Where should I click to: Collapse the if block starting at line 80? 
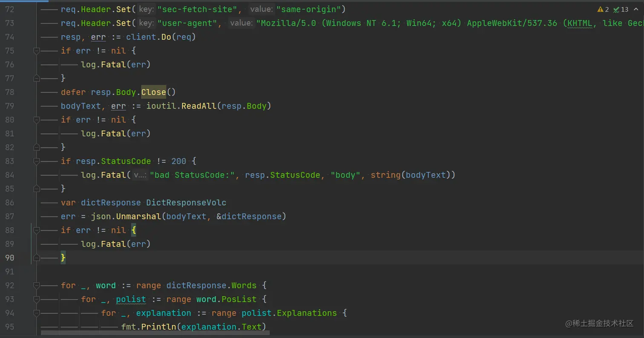[36, 120]
